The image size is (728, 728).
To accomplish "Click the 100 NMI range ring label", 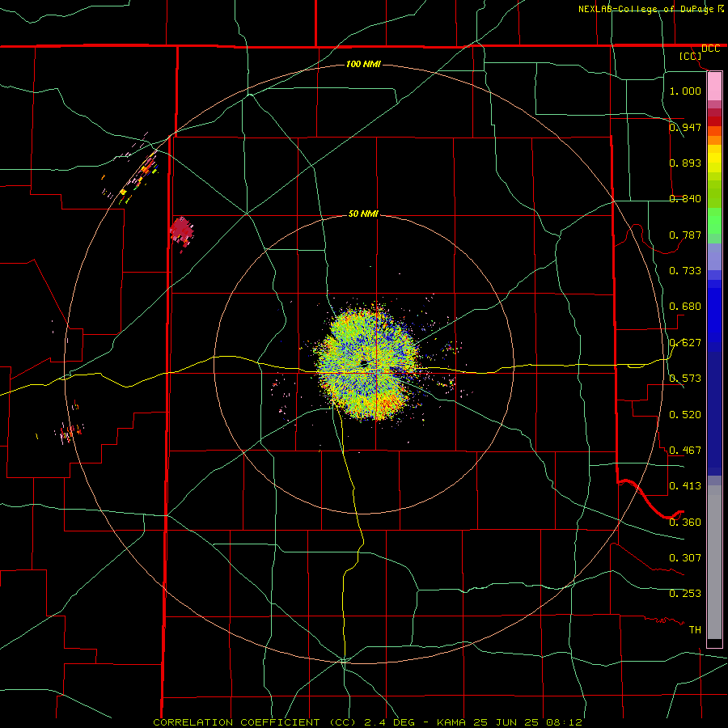I will [363, 64].
